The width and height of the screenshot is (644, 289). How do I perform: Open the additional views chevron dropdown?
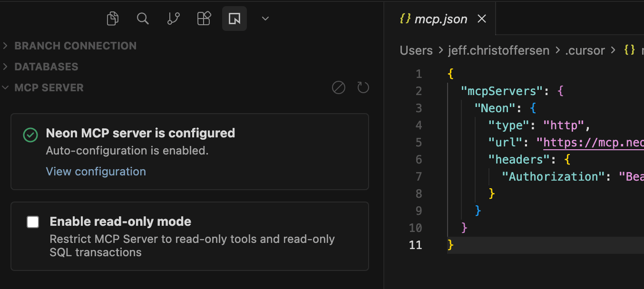pos(265,19)
